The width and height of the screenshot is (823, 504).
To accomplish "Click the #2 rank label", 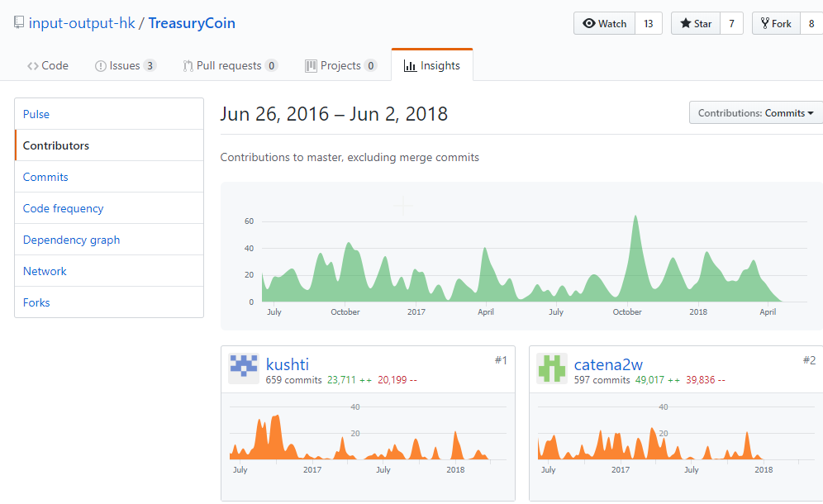I will pyautogui.click(x=809, y=360).
